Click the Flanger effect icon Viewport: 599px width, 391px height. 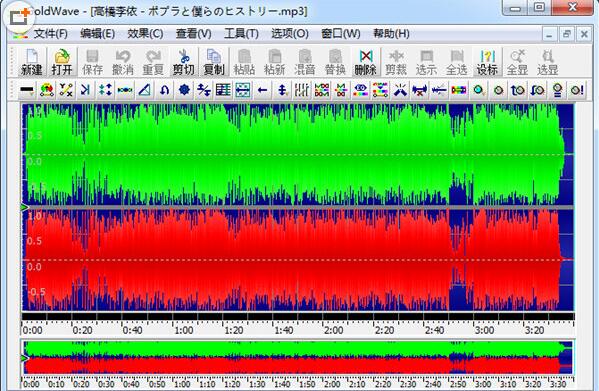(125, 90)
